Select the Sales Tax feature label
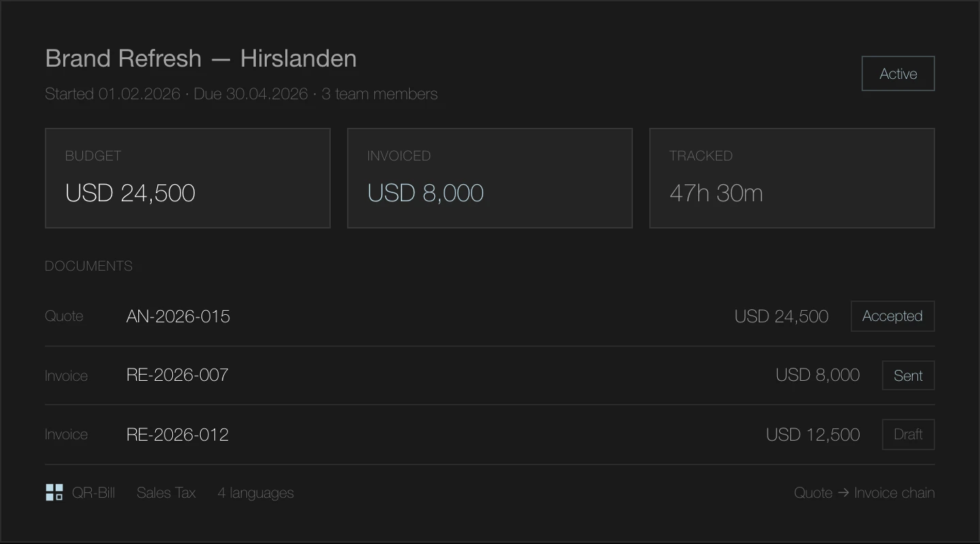 (166, 493)
